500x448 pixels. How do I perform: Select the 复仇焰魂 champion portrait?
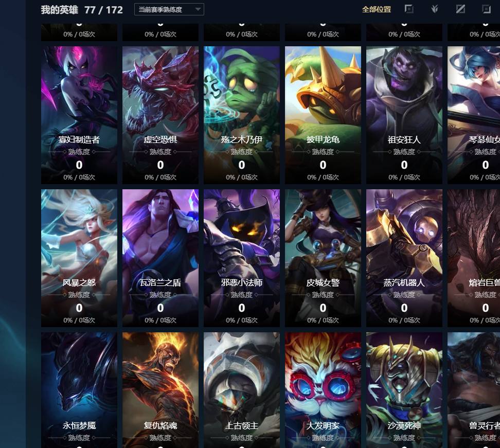(160, 390)
